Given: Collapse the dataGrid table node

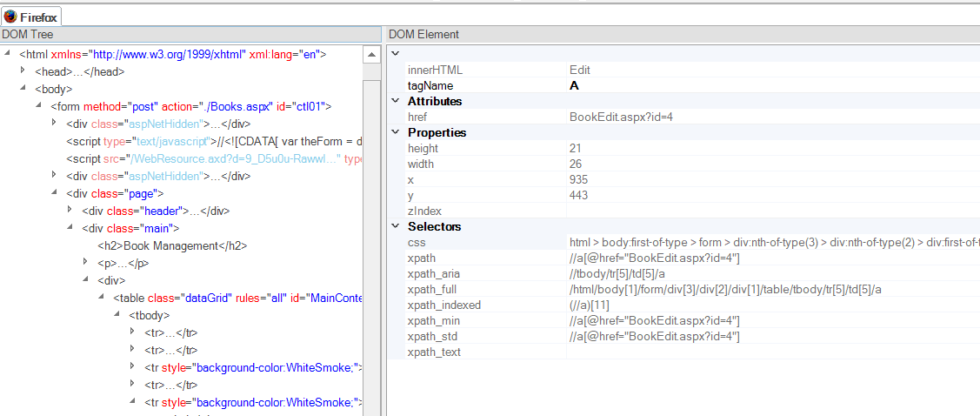Looking at the screenshot, I should click(101, 297).
